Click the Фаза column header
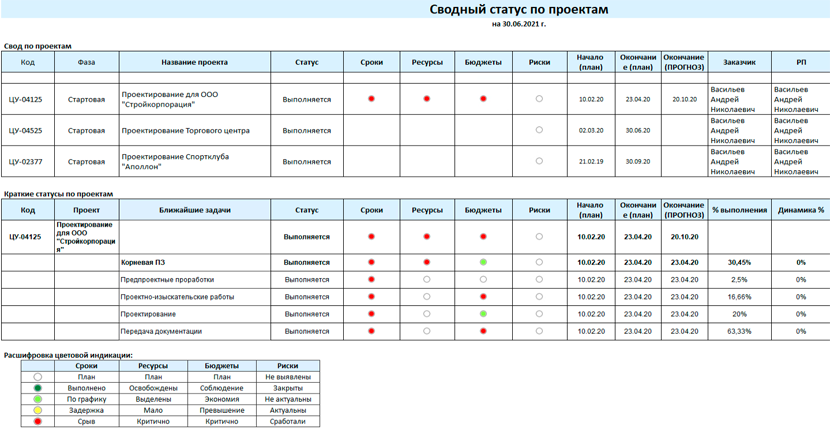 coord(86,62)
